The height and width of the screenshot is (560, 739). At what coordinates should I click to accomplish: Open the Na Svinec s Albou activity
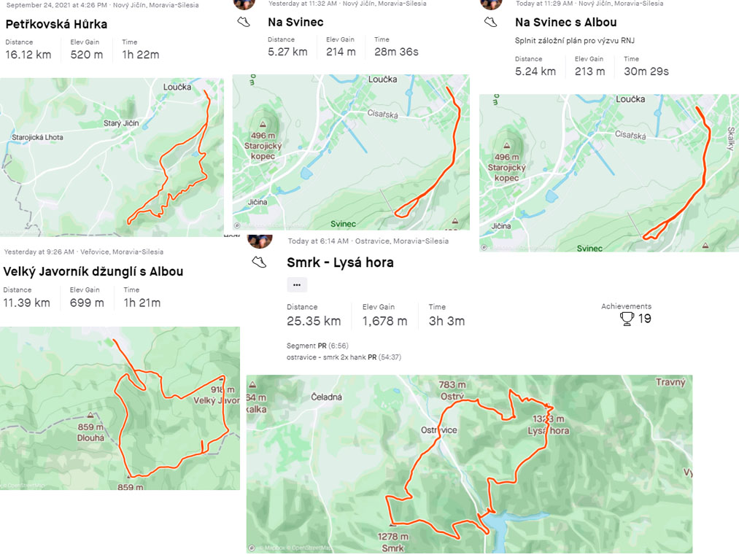click(565, 22)
